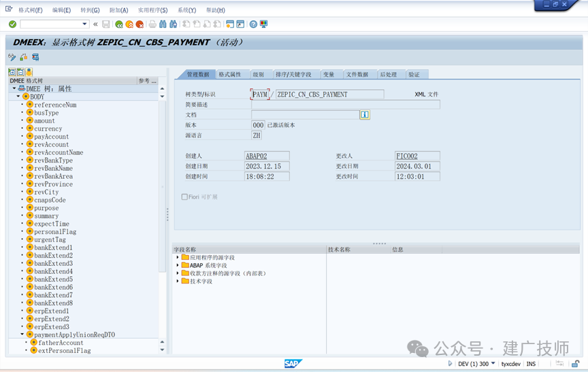
Task: Click the 参考 column header in tree
Action: pyautogui.click(x=148, y=80)
